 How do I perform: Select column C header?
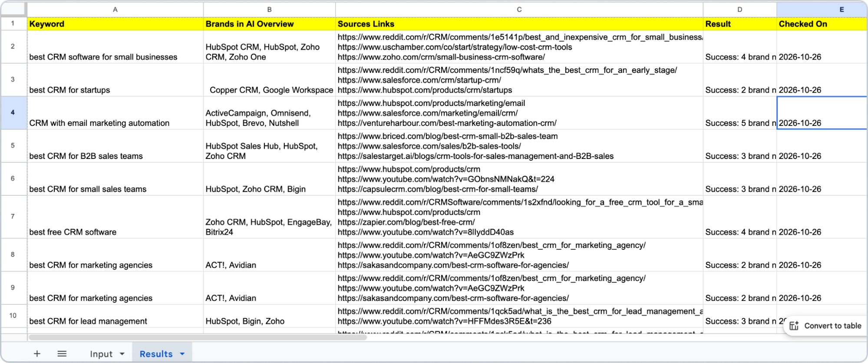(519, 10)
